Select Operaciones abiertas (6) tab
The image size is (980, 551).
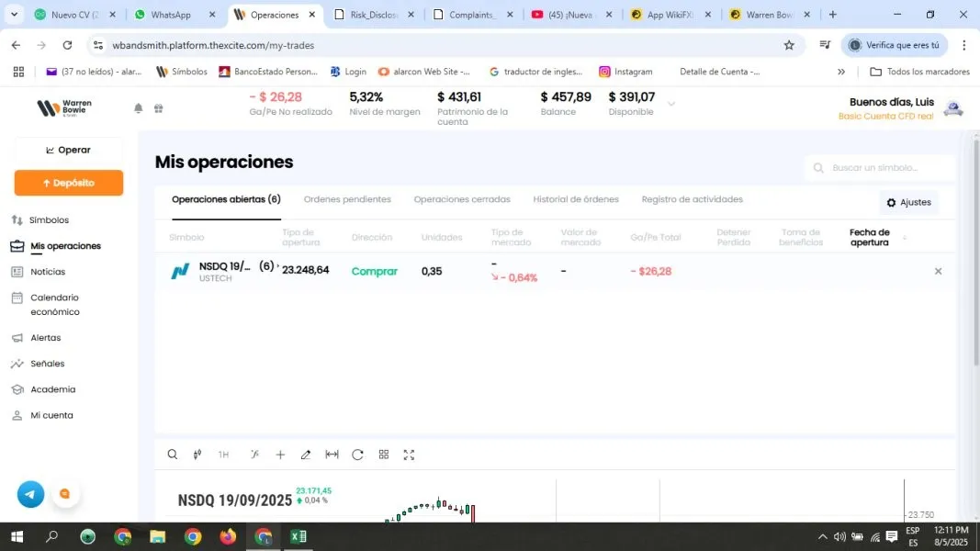click(x=226, y=199)
